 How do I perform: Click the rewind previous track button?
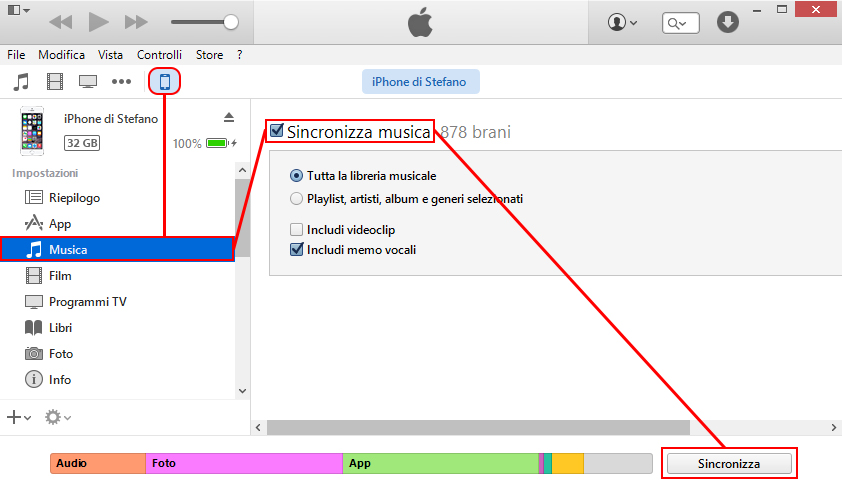60,22
